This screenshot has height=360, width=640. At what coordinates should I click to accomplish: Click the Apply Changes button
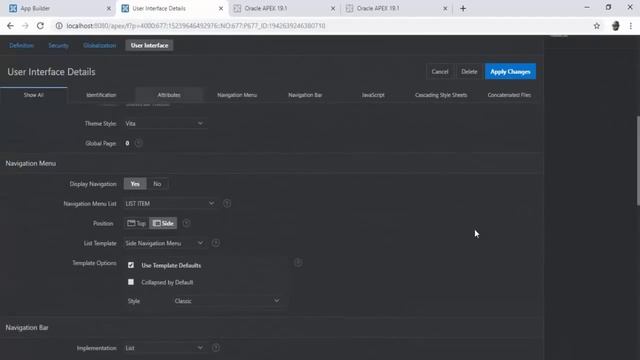510,71
